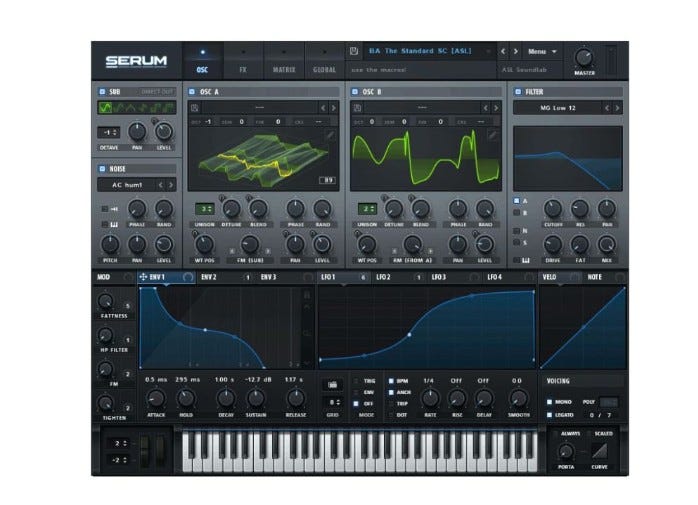The image size is (698, 505).
Task: Toggle filter routing for sub S
Action: click(516, 243)
